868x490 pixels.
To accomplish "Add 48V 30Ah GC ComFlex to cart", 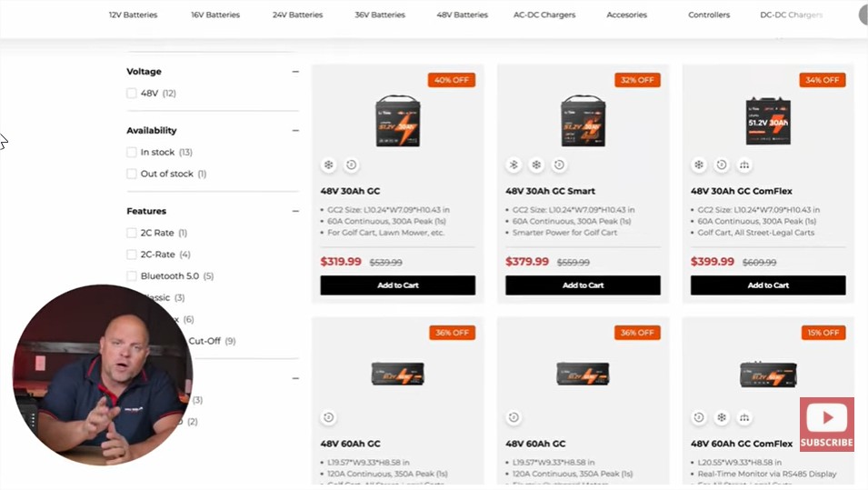I will (768, 285).
